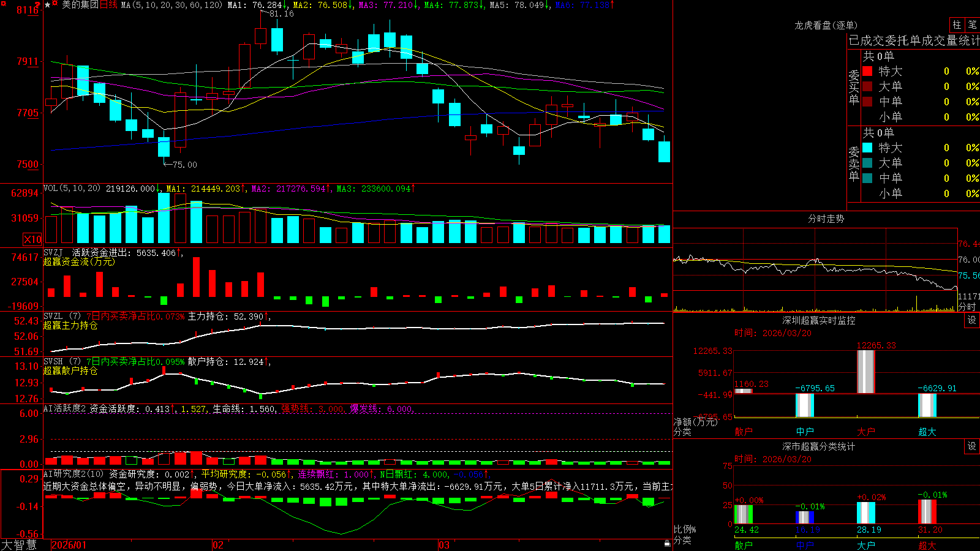
Task: Click the MA3: 77.210 value
Action: (388, 5)
